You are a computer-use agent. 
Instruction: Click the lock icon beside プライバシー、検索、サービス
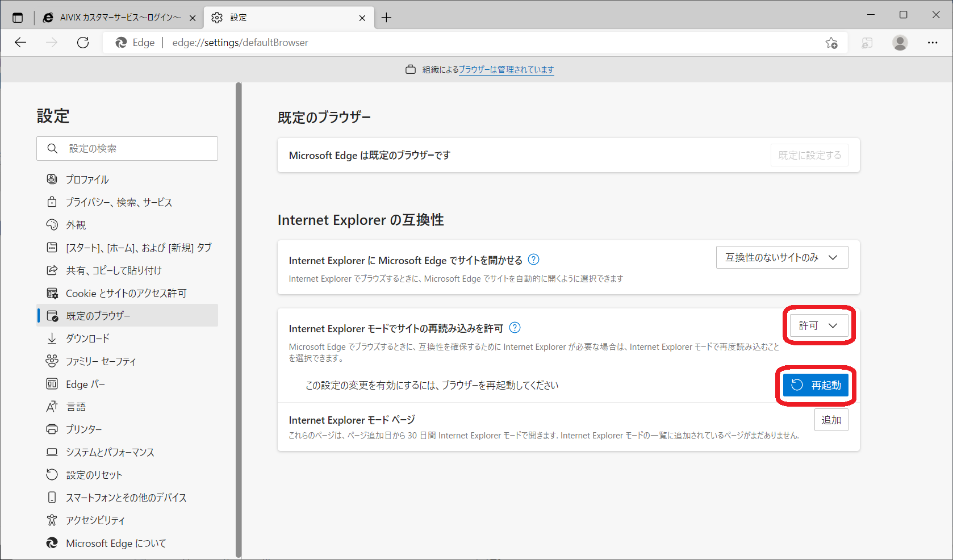pyautogui.click(x=52, y=202)
